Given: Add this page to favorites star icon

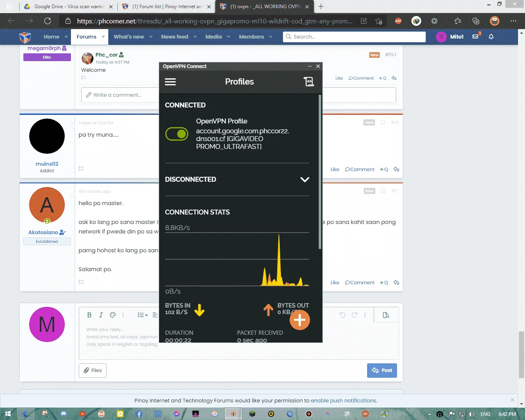Looking at the screenshot, I should (379, 21).
